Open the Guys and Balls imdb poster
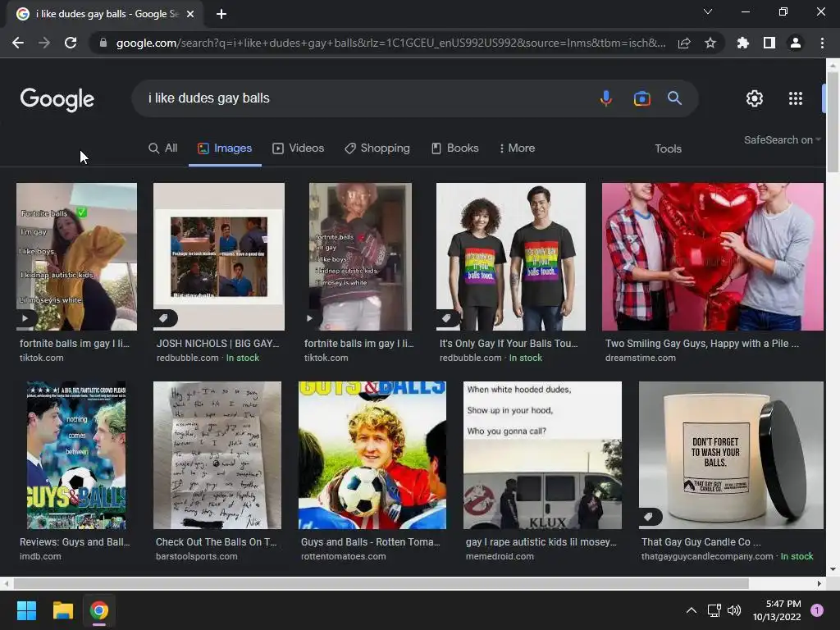This screenshot has height=630, width=840. click(76, 455)
